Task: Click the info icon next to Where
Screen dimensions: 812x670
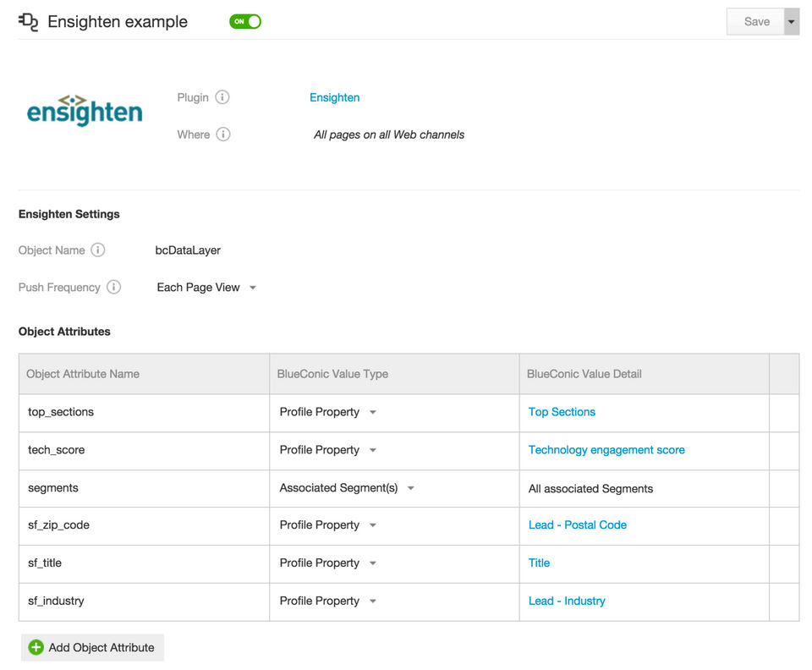Action: click(x=223, y=135)
